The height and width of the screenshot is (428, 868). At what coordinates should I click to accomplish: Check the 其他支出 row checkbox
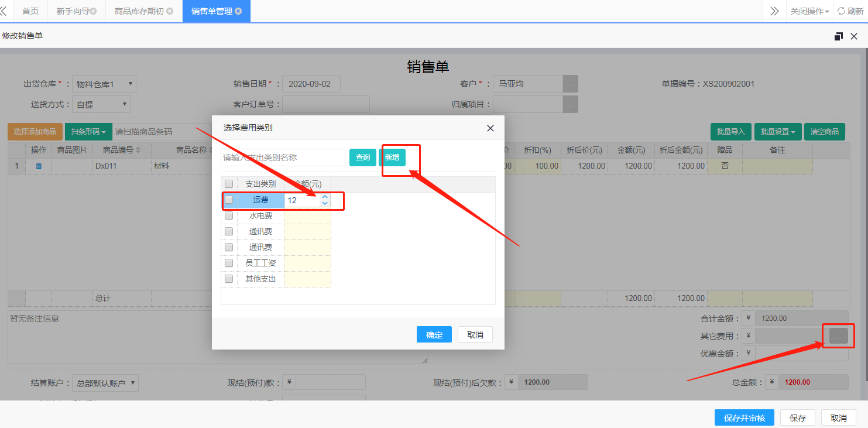tap(229, 279)
